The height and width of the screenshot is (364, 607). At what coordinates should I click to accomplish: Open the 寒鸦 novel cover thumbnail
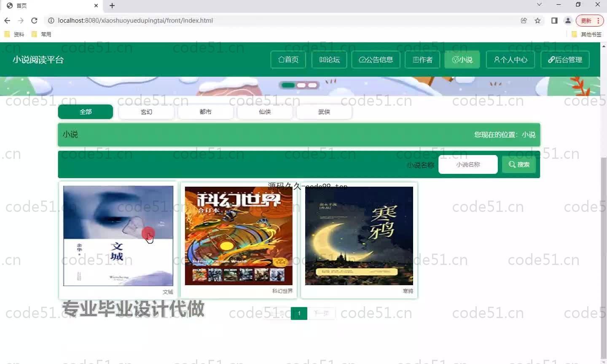click(359, 236)
